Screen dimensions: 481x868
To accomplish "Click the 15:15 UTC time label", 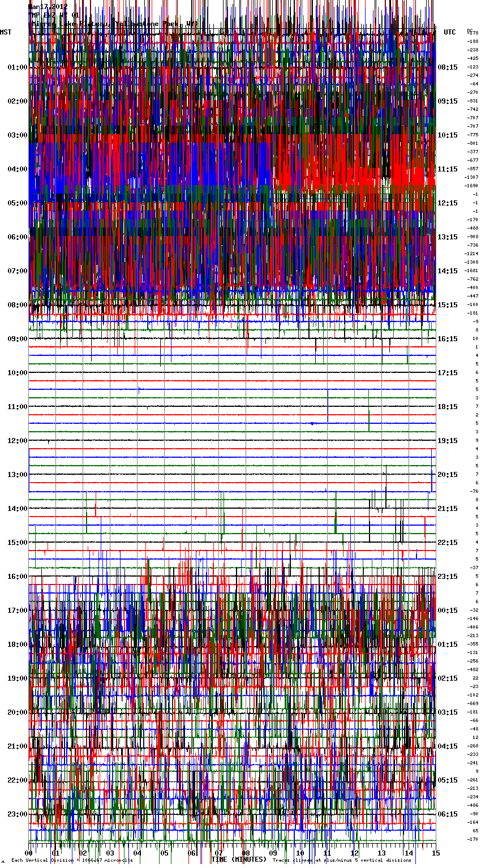I will point(448,305).
